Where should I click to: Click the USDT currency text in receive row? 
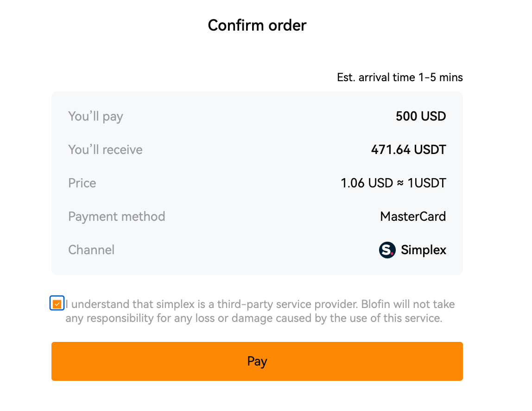(x=430, y=149)
